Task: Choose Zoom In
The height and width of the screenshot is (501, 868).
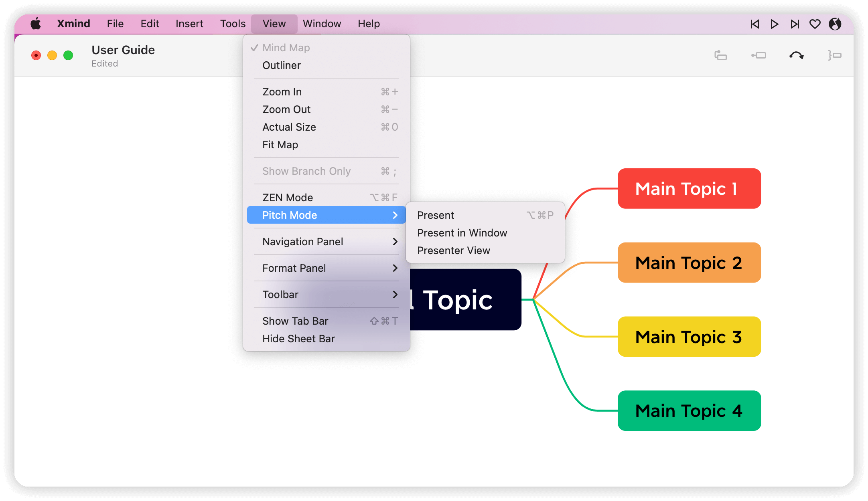Action: pyautogui.click(x=327, y=92)
